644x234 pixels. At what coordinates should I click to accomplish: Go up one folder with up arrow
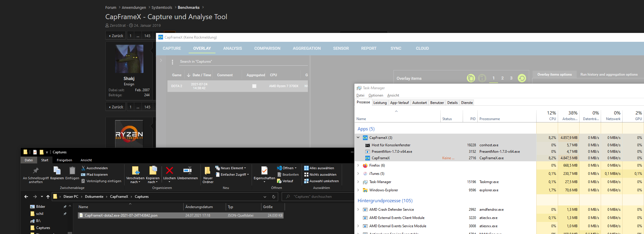click(48, 197)
